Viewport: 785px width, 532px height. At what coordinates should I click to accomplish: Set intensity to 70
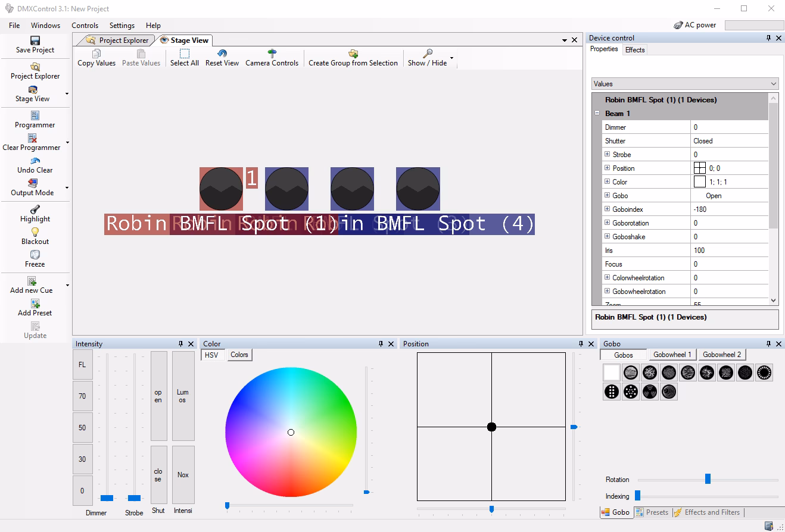[83, 396]
